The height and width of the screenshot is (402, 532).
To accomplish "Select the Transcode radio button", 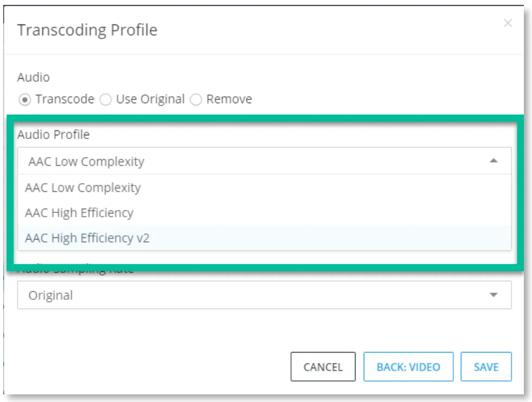I will (x=24, y=100).
